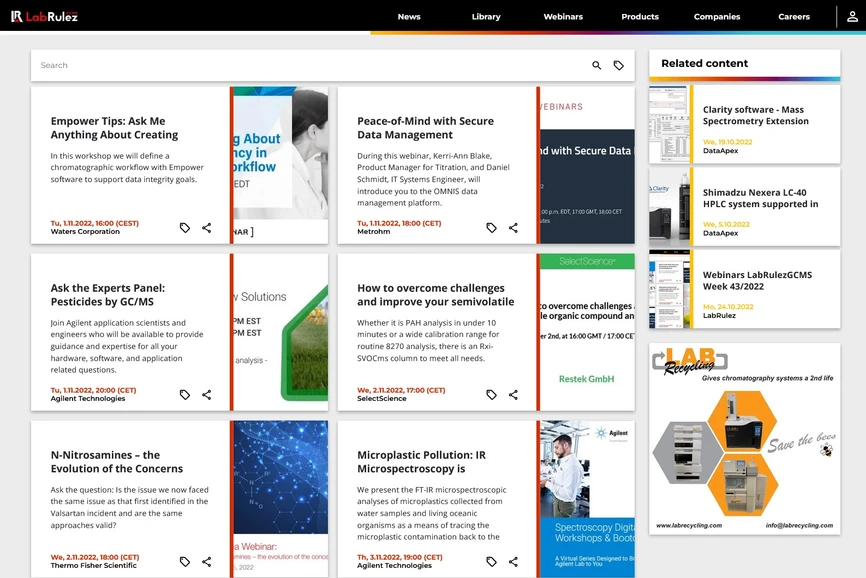Viewport: 866px width, 578px height.
Task: Click tag icon on N-Nitrosamines card
Action: (x=185, y=561)
